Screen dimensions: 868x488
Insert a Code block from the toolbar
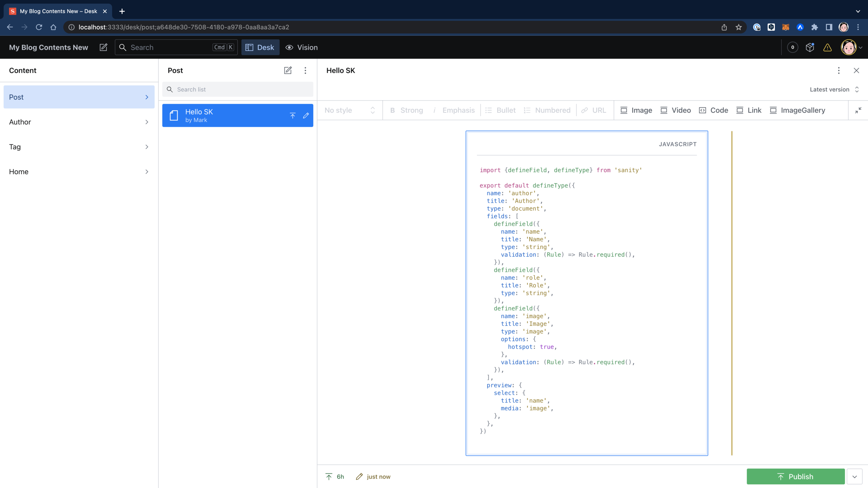(x=713, y=110)
